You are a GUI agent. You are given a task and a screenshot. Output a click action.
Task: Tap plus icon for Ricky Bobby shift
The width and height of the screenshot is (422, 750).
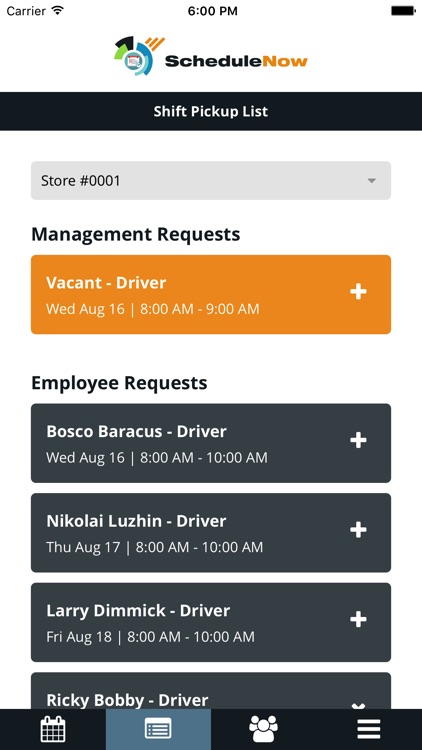(358, 706)
